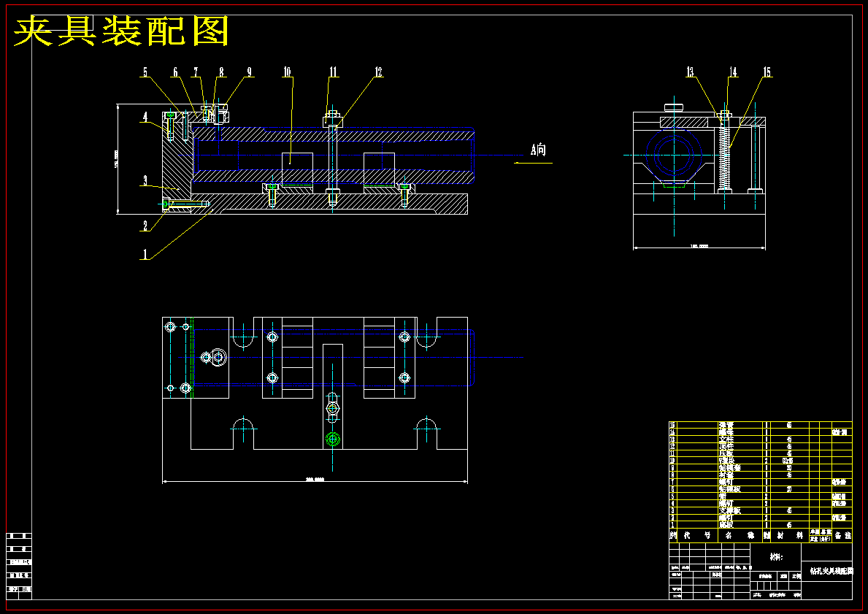Click balloon number 9 above the front view

tap(249, 72)
